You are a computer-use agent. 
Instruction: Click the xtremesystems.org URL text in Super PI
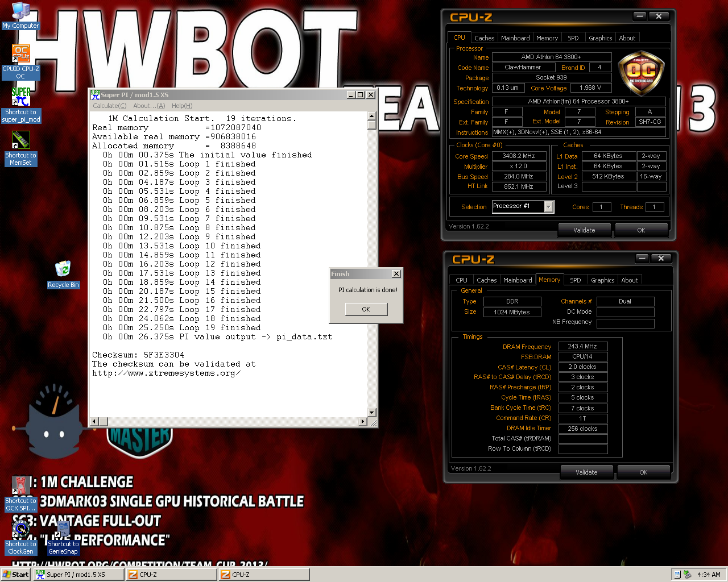pos(166,373)
